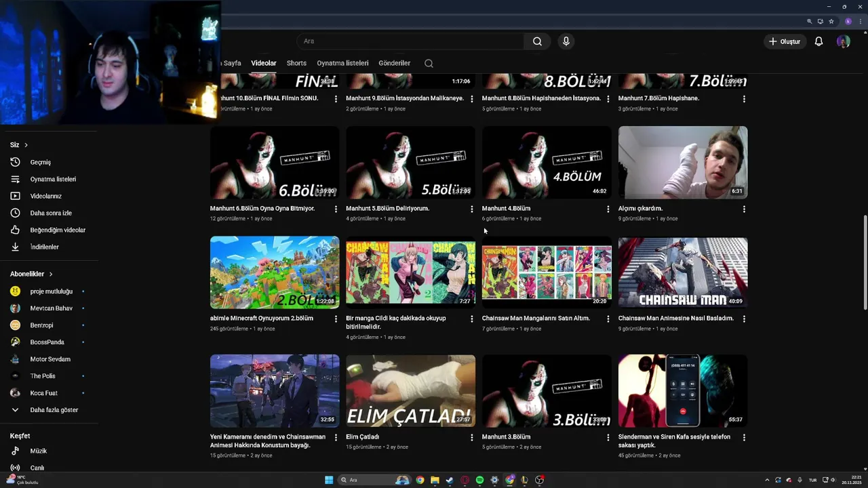Screen dimensions: 868x488
Task: Open options menu for Minecraft 2.bölüm video
Action: point(336,319)
